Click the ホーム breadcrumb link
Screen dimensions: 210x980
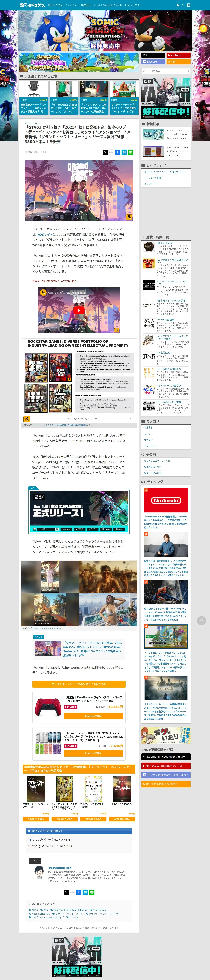pos(27,123)
